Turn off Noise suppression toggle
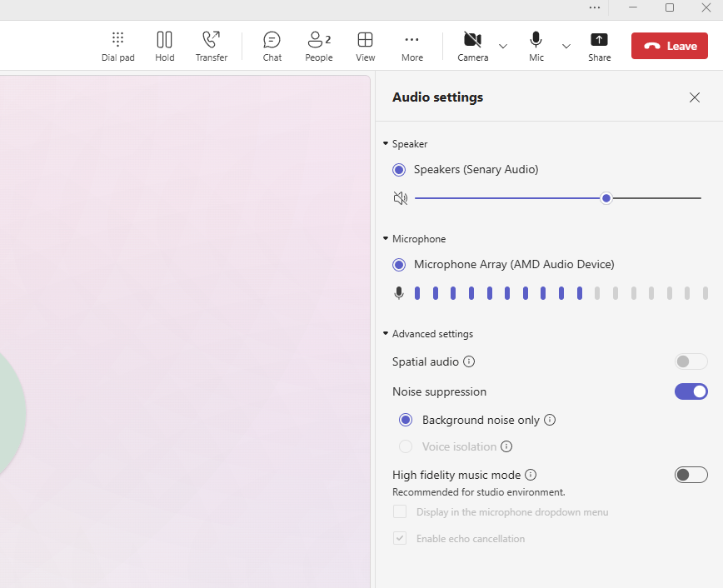Image resolution: width=723 pixels, height=588 pixels. click(x=691, y=391)
